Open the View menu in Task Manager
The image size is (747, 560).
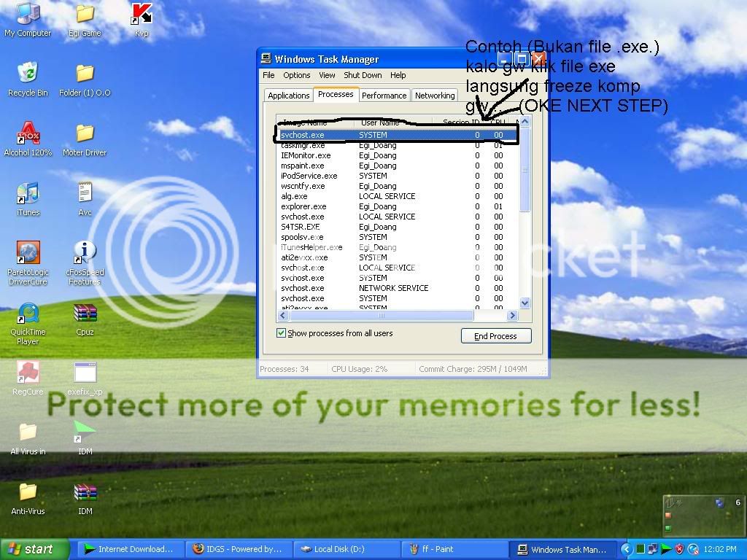tap(327, 75)
